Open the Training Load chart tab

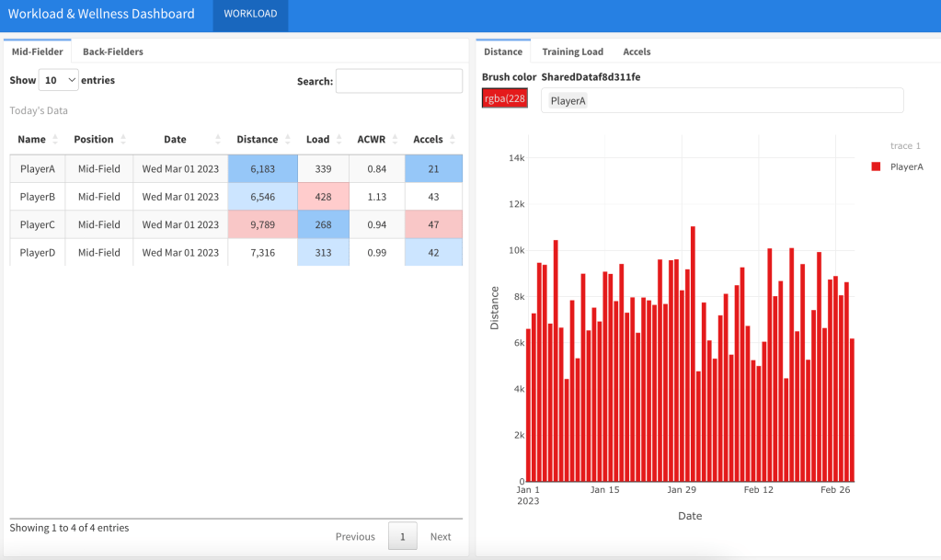[x=572, y=51]
